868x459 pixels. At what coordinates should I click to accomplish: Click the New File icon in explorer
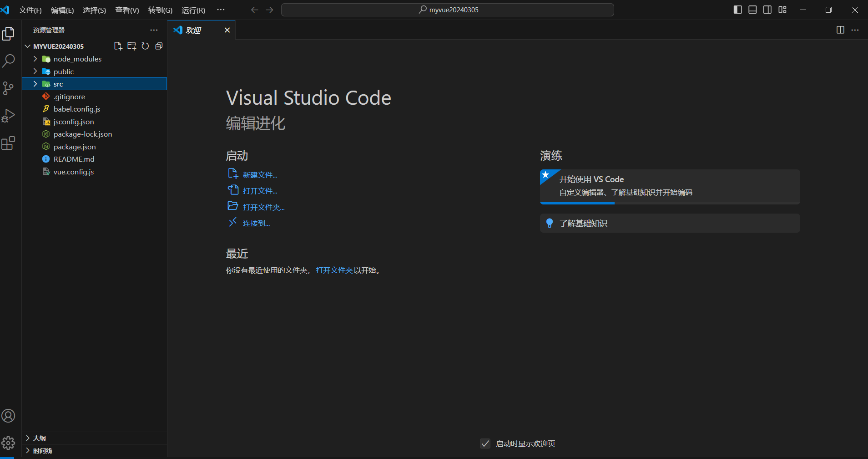click(118, 46)
